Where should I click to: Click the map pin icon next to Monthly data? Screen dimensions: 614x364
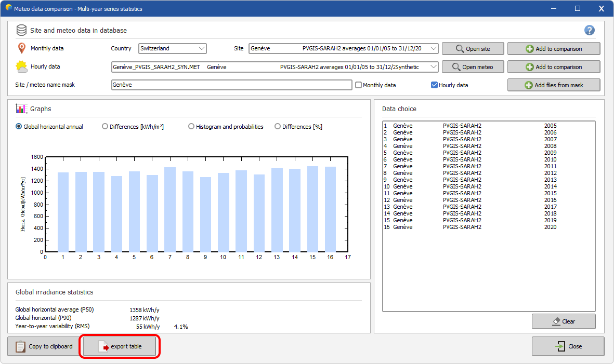(x=21, y=48)
